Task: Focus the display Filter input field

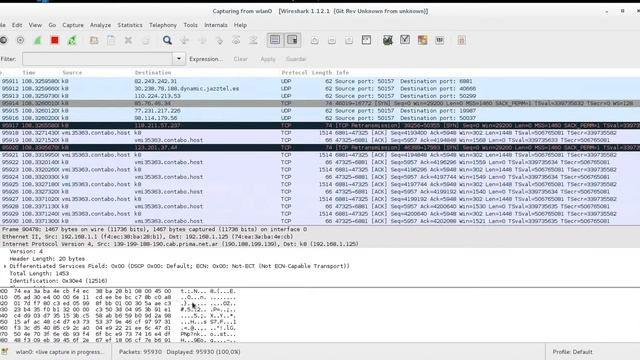Action: click(x=98, y=59)
